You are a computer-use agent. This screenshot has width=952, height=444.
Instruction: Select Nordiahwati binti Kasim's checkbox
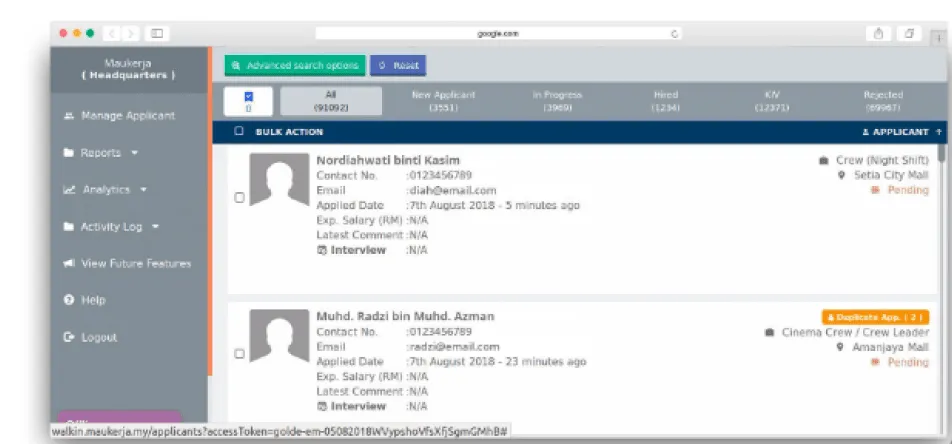click(239, 197)
